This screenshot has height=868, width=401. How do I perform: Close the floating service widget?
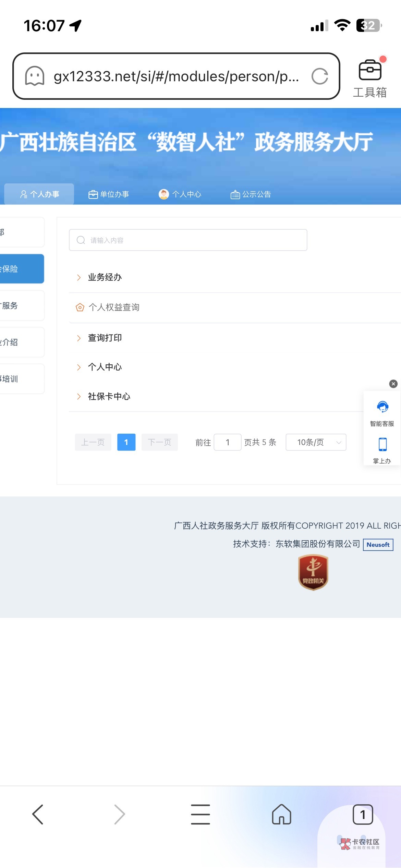393,384
